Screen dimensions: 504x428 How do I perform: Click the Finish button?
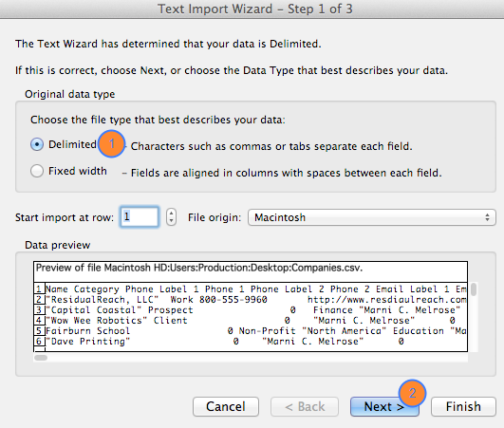point(463,407)
